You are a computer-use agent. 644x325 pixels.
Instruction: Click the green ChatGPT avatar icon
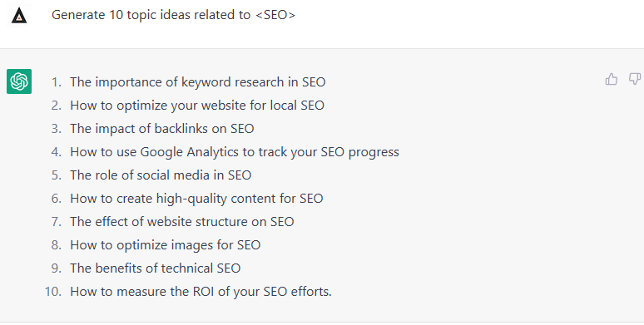point(19,81)
